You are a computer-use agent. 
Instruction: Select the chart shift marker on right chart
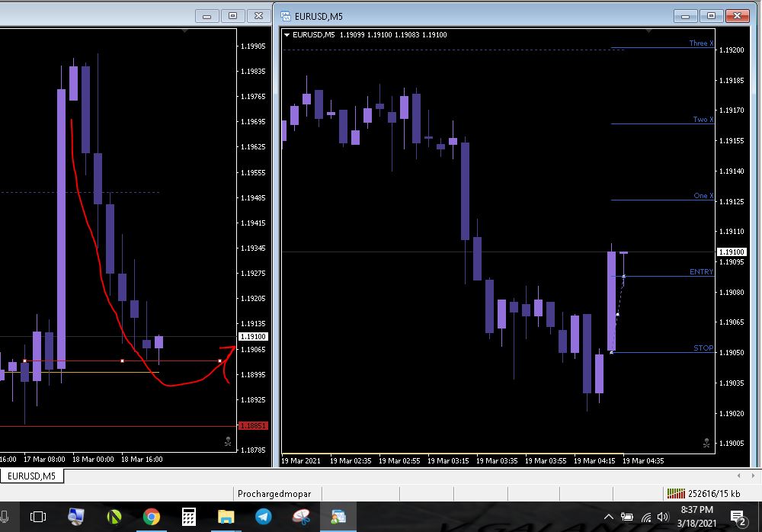coord(648,31)
